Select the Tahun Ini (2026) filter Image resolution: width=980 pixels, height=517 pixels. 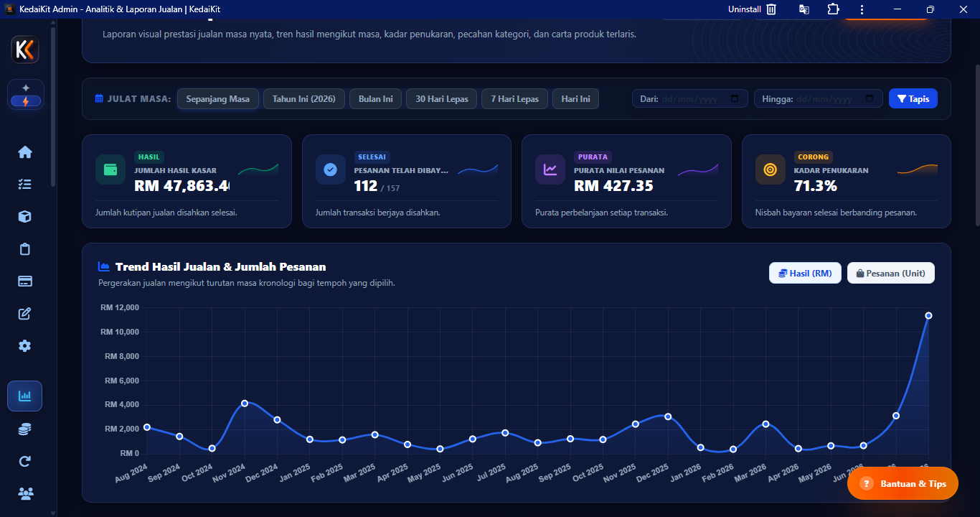304,99
